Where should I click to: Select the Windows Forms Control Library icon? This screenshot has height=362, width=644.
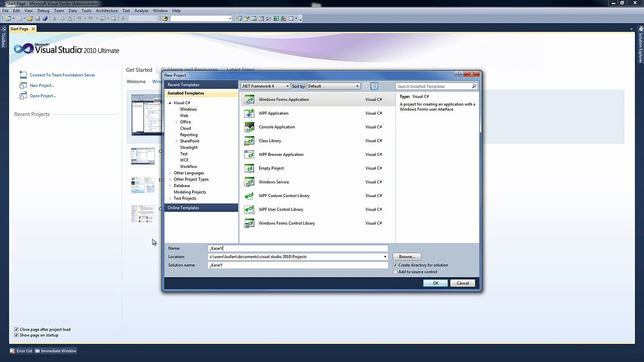coord(249,223)
